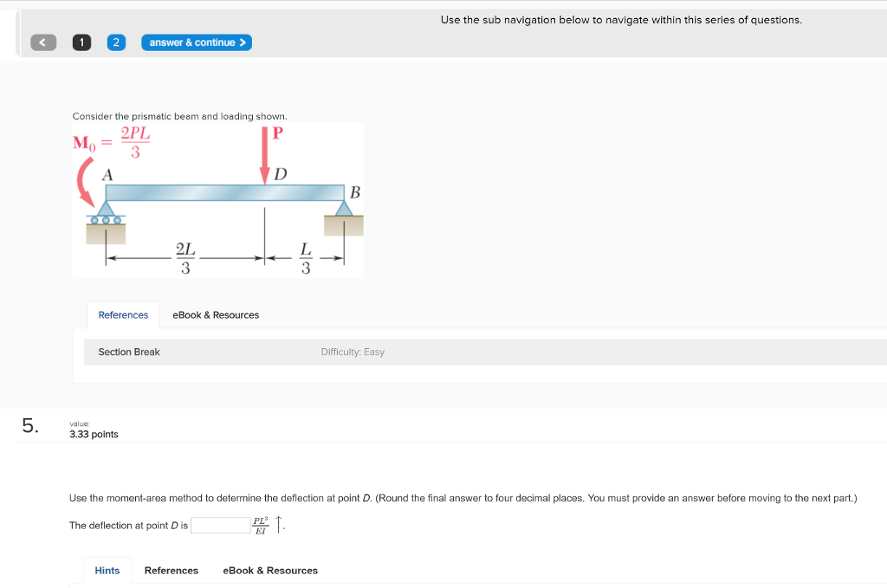Select the References tab next to Hints
Screen dimensions: 887x588
tap(171, 570)
